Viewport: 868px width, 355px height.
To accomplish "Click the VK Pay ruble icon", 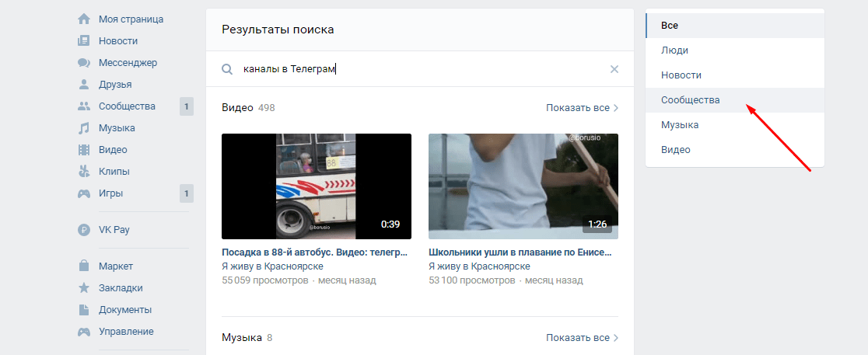I will tap(84, 229).
